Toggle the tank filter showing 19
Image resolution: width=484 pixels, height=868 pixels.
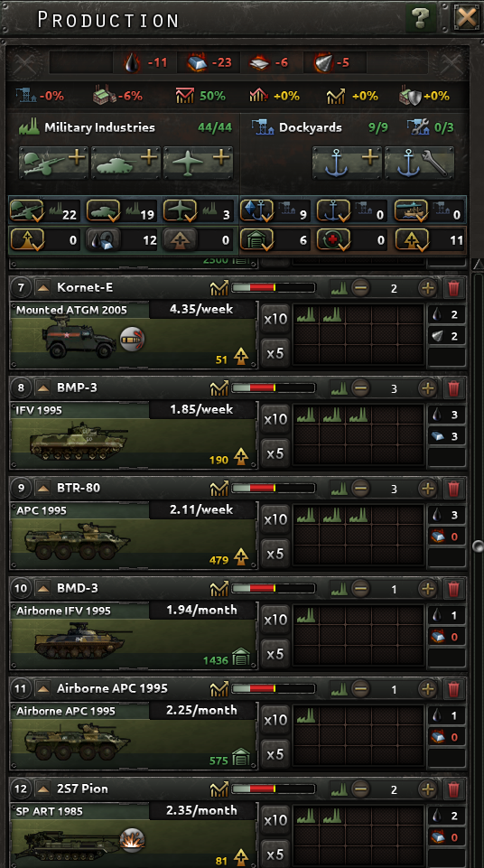122,211
